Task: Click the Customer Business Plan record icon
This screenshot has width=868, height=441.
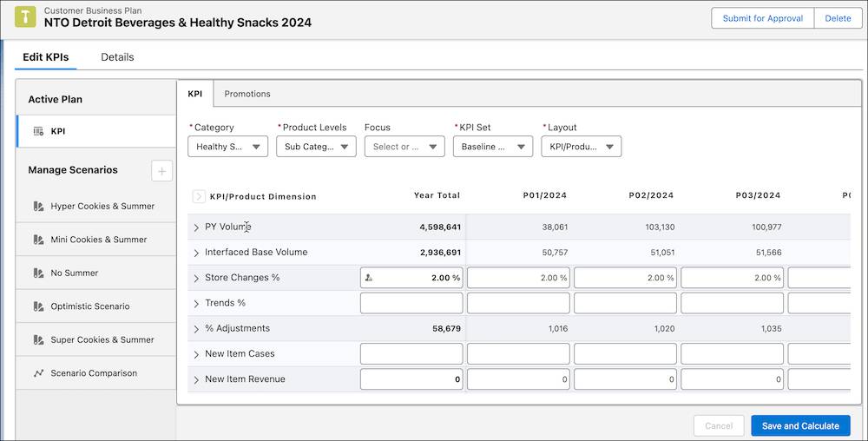Action: pos(25,17)
